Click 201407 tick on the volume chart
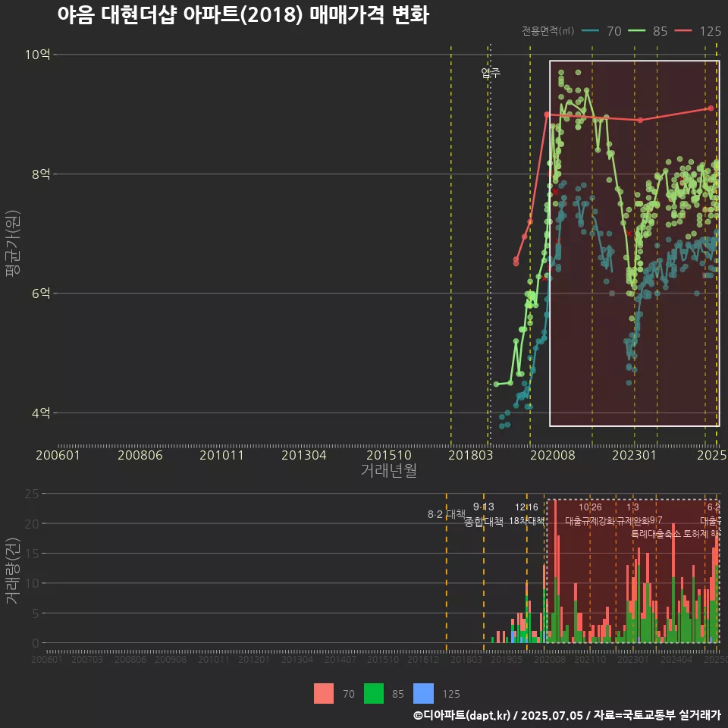Screen dimensions: 728x728 point(340,659)
